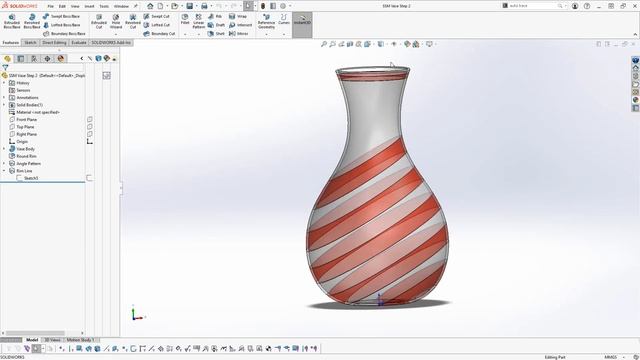640x360 pixels.
Task: Select the Revolved Cut tool
Action: [133, 21]
